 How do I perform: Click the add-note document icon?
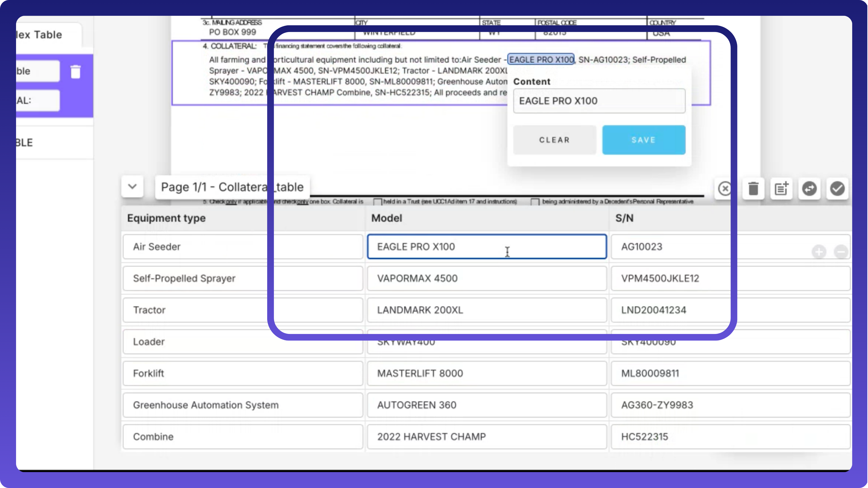(781, 188)
